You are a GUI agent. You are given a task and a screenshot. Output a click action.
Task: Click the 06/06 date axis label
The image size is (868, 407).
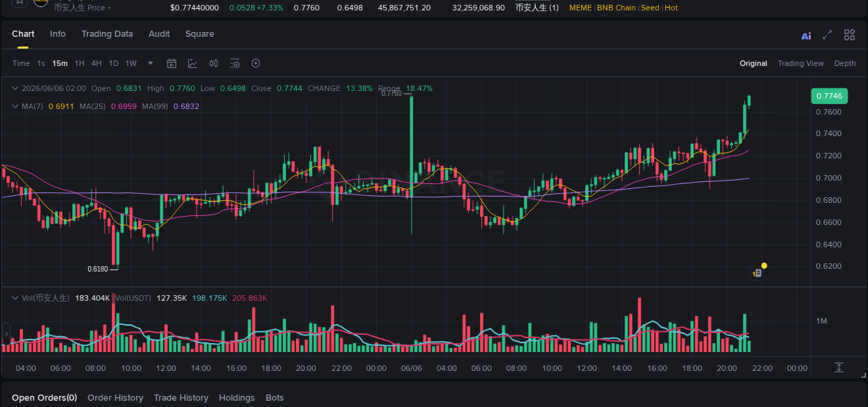[x=412, y=368]
